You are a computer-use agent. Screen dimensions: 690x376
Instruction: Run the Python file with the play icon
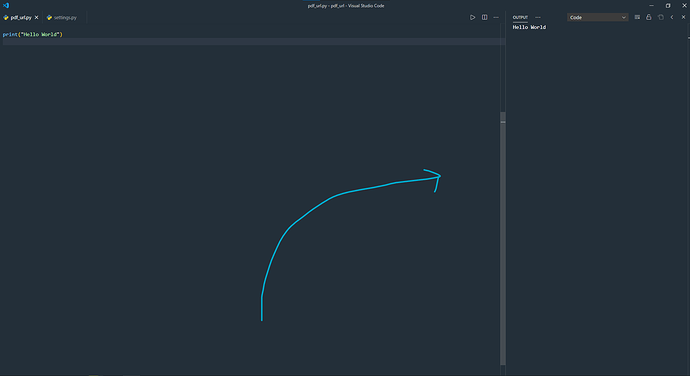(x=472, y=18)
